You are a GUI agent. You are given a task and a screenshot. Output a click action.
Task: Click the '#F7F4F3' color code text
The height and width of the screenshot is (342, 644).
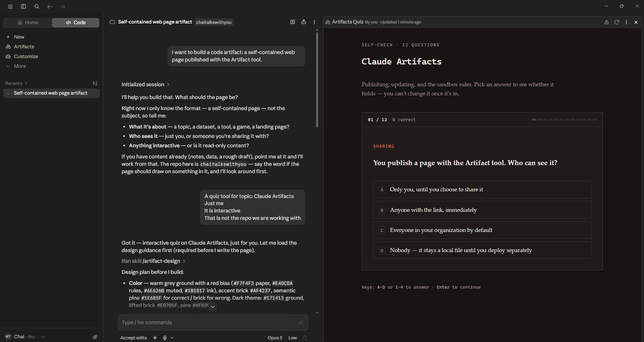pyautogui.click(x=244, y=283)
